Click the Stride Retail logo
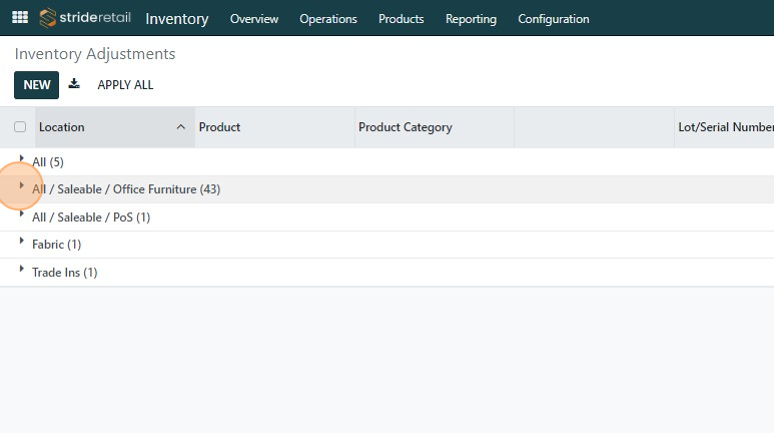This screenshot has height=433, width=774. click(85, 18)
